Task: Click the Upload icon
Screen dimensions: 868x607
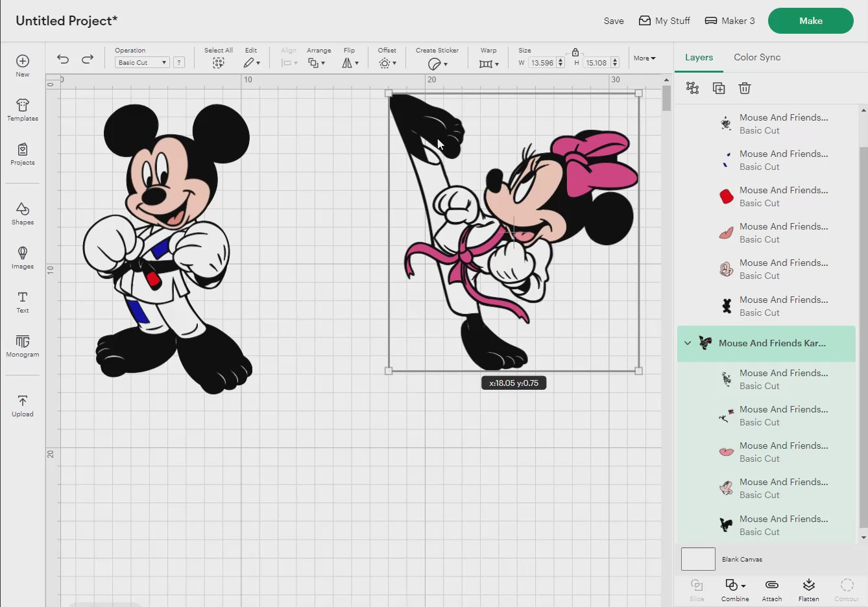Action: click(x=23, y=401)
